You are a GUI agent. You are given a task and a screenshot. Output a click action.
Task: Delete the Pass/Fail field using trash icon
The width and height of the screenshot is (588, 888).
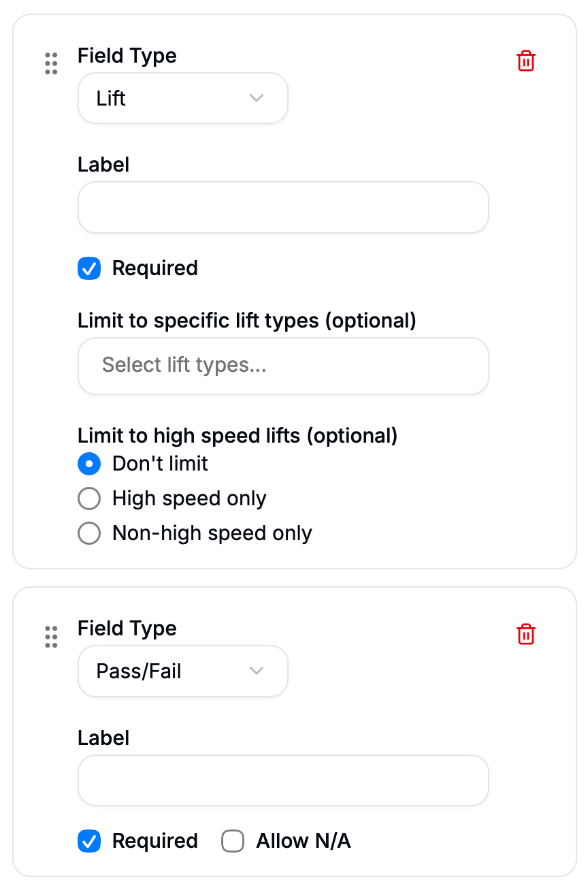526,634
